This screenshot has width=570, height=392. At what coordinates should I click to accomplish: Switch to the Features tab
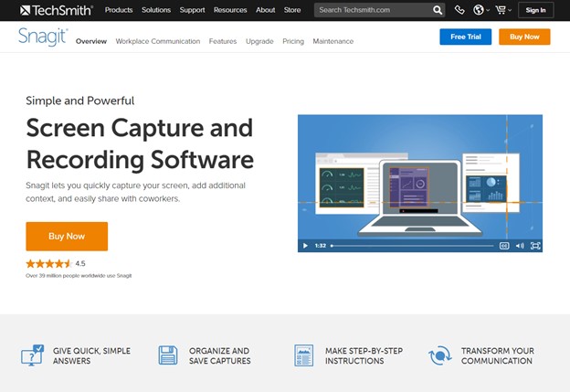[223, 41]
